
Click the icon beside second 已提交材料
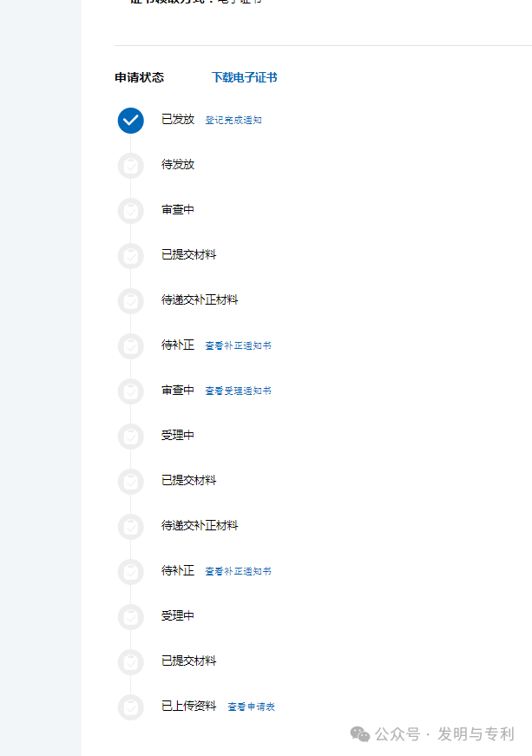tap(130, 481)
